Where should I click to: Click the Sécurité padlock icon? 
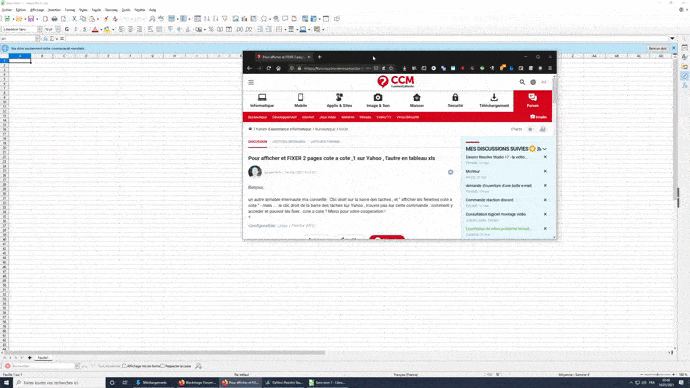point(455,97)
